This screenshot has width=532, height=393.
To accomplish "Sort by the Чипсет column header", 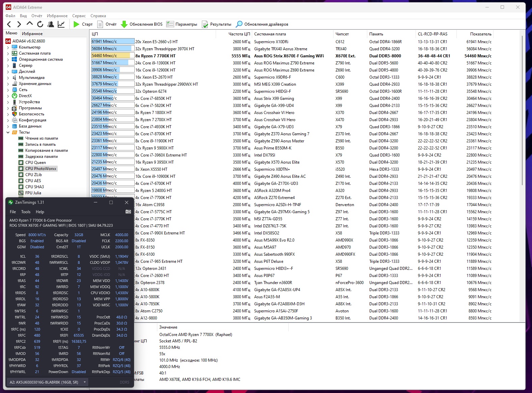I will pos(350,34).
